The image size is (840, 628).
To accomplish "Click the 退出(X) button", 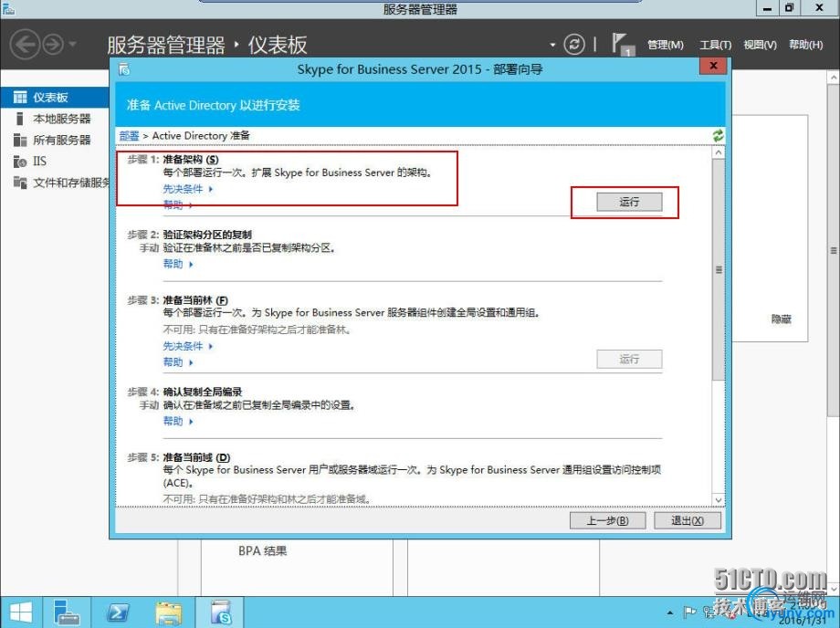I will (688, 520).
